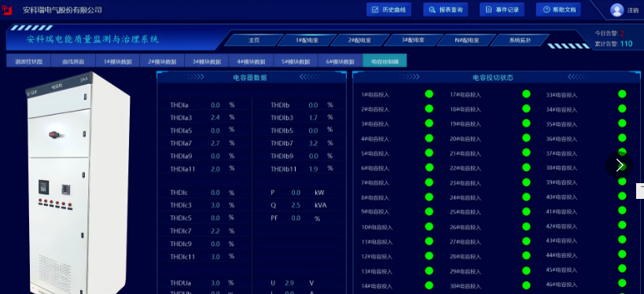Switch to 1#配电室 distribution room

pos(307,40)
